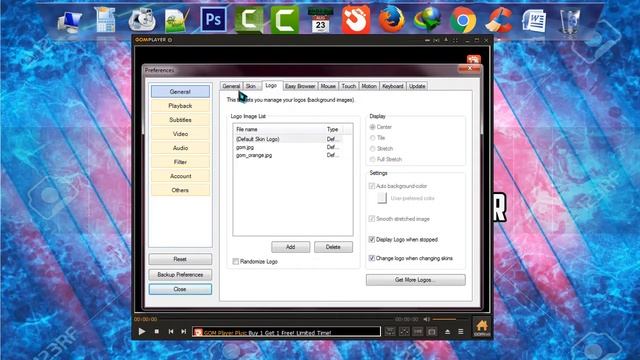Open the calendar icon showing 23
The image size is (640, 360).
coord(320,20)
